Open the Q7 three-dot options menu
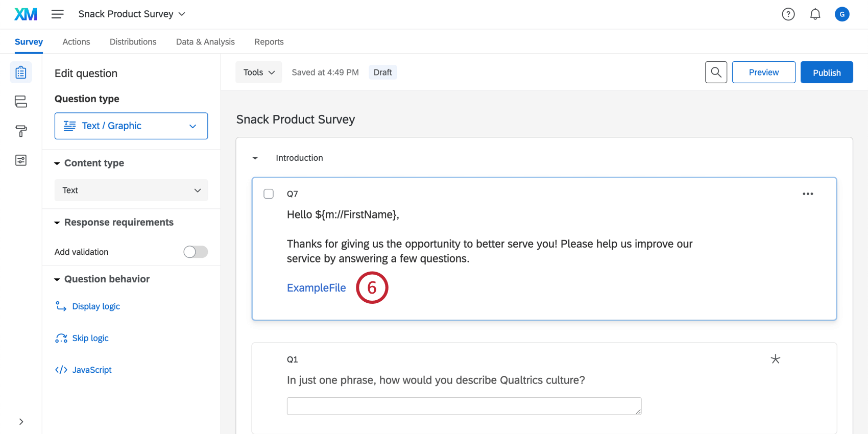 coord(808,194)
